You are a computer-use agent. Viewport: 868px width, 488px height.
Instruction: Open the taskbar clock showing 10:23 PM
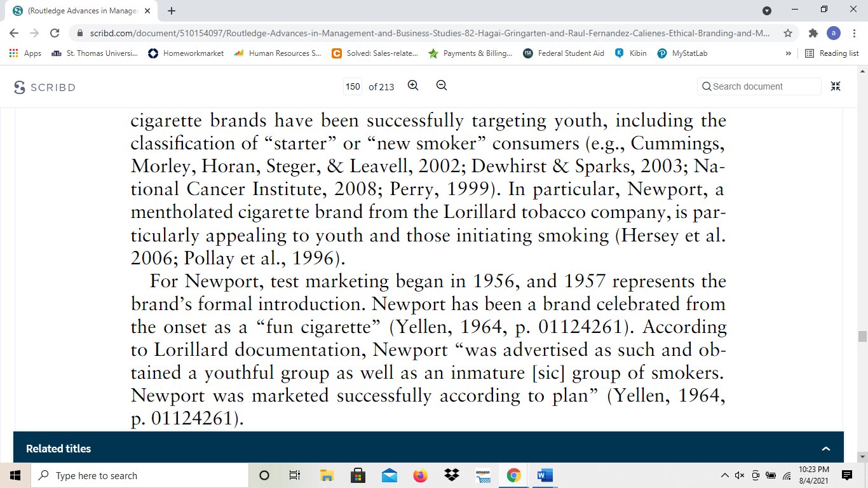tap(814, 475)
